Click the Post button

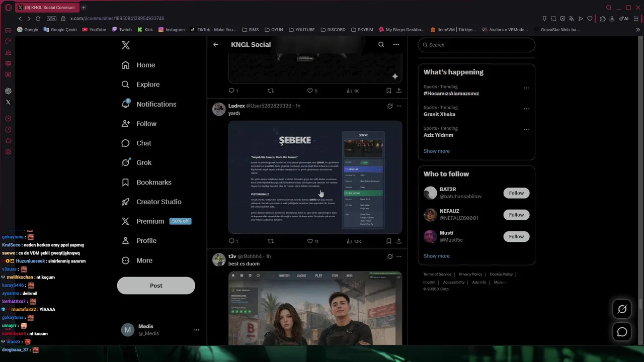(156, 286)
